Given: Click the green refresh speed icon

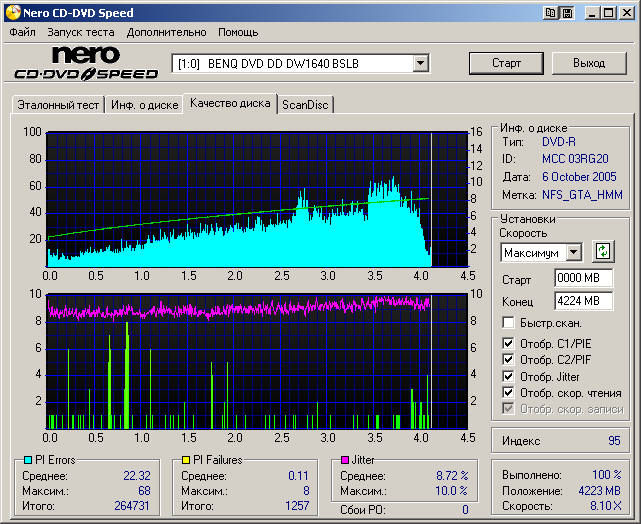Looking at the screenshot, I should pos(602,252).
